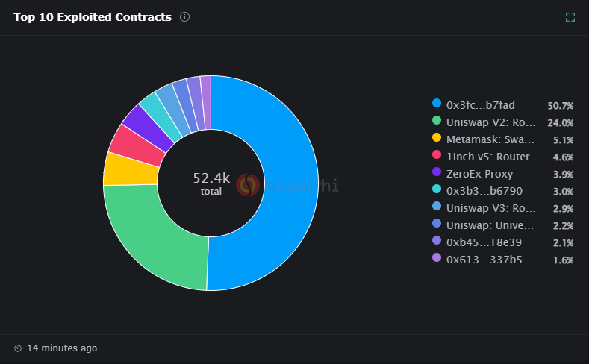
Task: Click the 4.6% value in legend
Action: 563,157
